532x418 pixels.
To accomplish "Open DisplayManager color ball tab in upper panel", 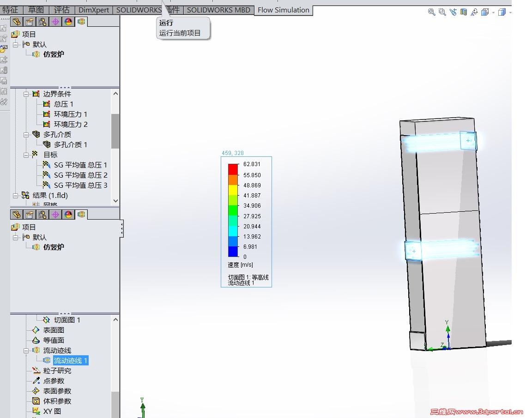I will click(x=68, y=22).
